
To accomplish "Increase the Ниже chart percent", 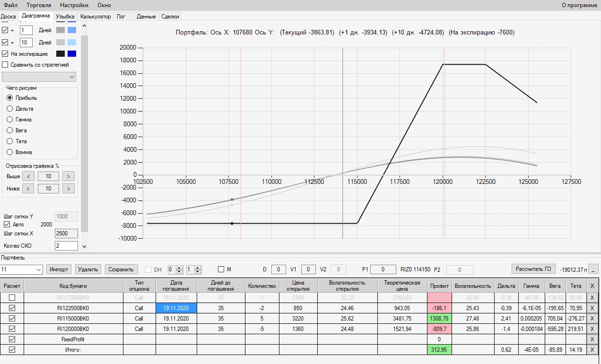I will [69, 189].
